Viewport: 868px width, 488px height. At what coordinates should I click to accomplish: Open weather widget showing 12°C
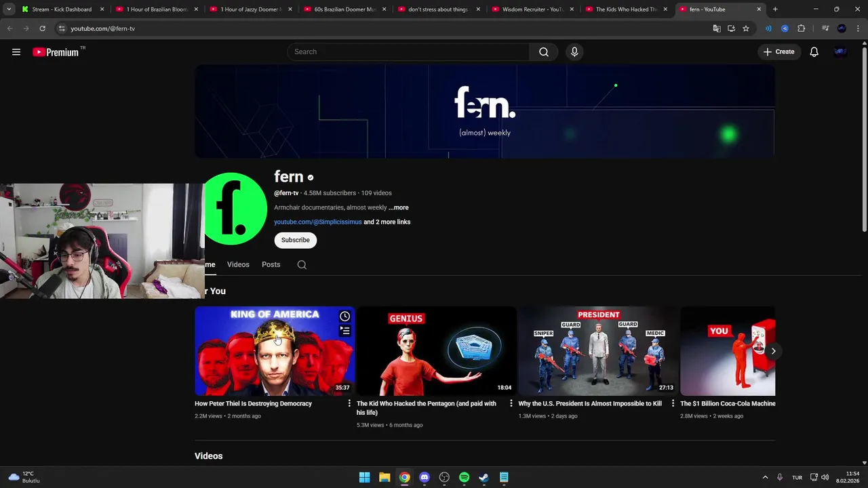[x=24, y=477]
